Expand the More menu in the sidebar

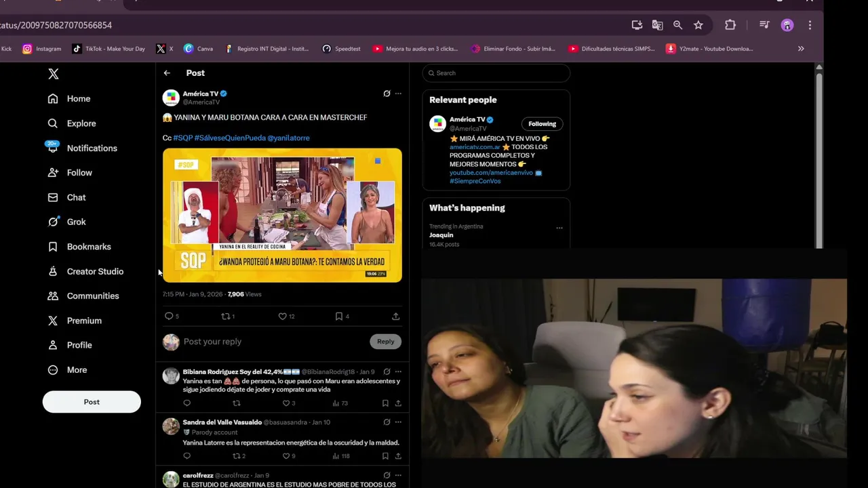pos(67,370)
